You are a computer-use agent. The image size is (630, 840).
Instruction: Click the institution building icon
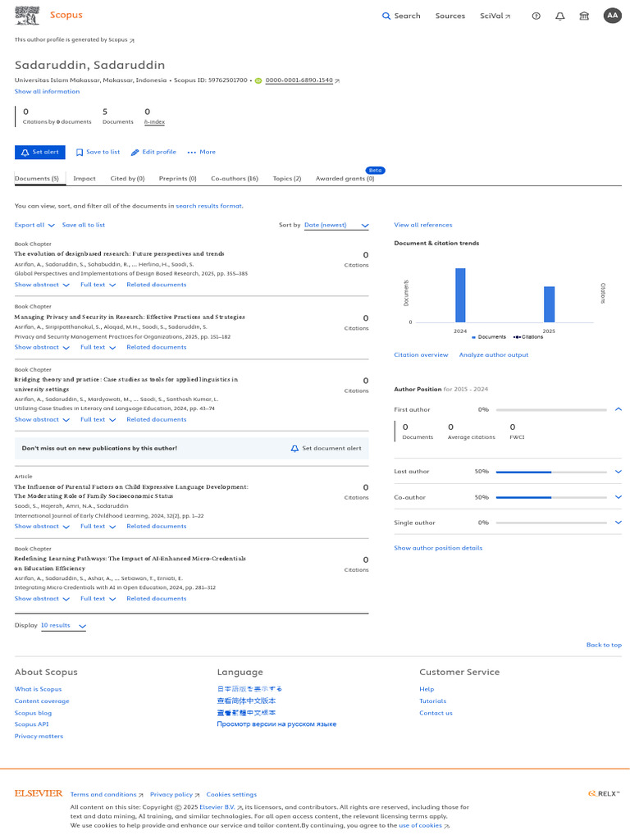tap(584, 16)
